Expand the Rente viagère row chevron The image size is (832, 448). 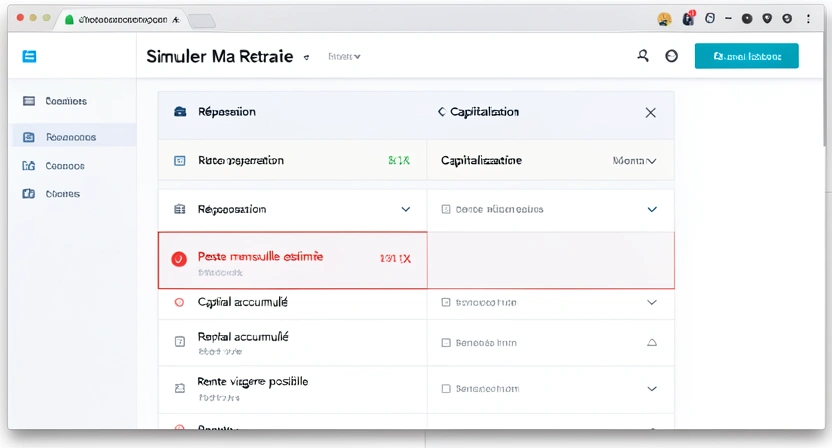click(x=652, y=389)
